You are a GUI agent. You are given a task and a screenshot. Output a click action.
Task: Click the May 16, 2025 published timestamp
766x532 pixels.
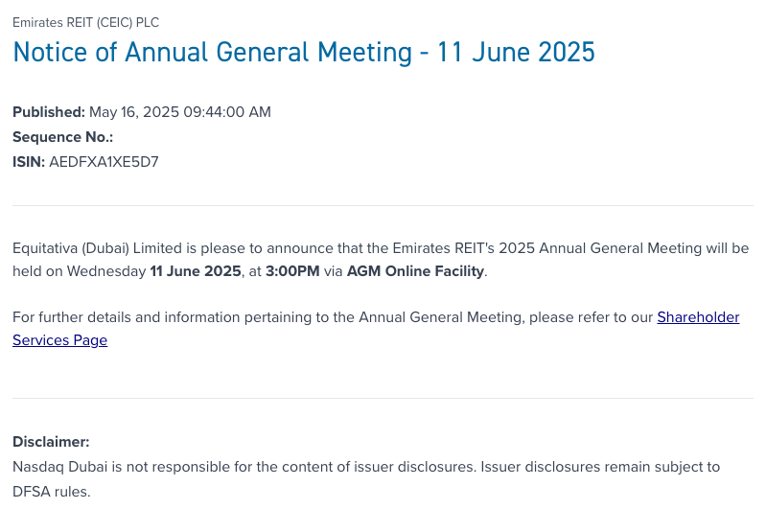click(180, 112)
